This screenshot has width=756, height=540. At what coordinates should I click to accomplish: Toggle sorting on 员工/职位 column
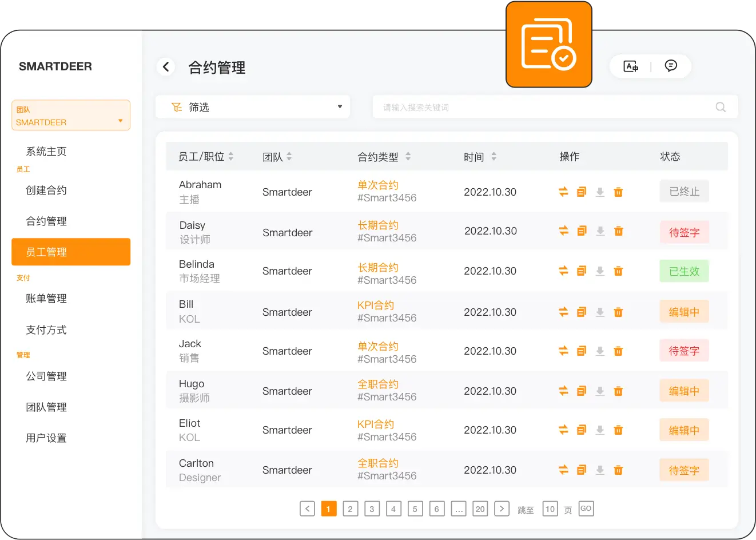point(231,156)
